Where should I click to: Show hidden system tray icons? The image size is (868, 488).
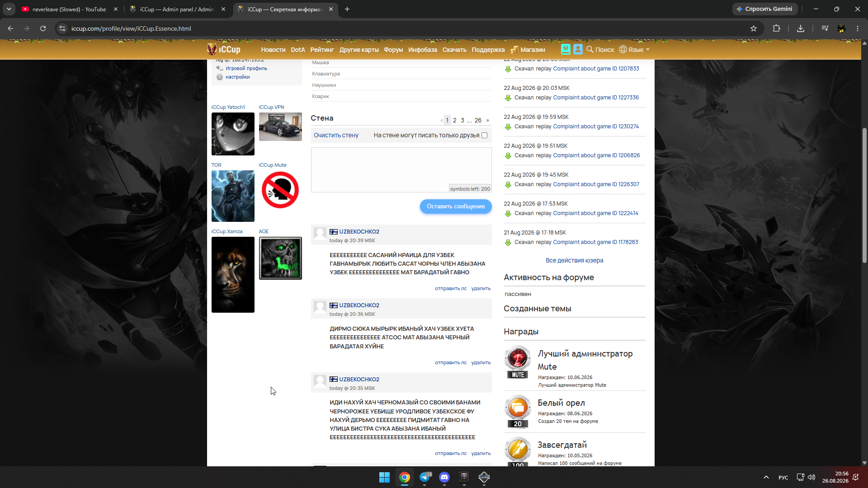click(x=766, y=477)
